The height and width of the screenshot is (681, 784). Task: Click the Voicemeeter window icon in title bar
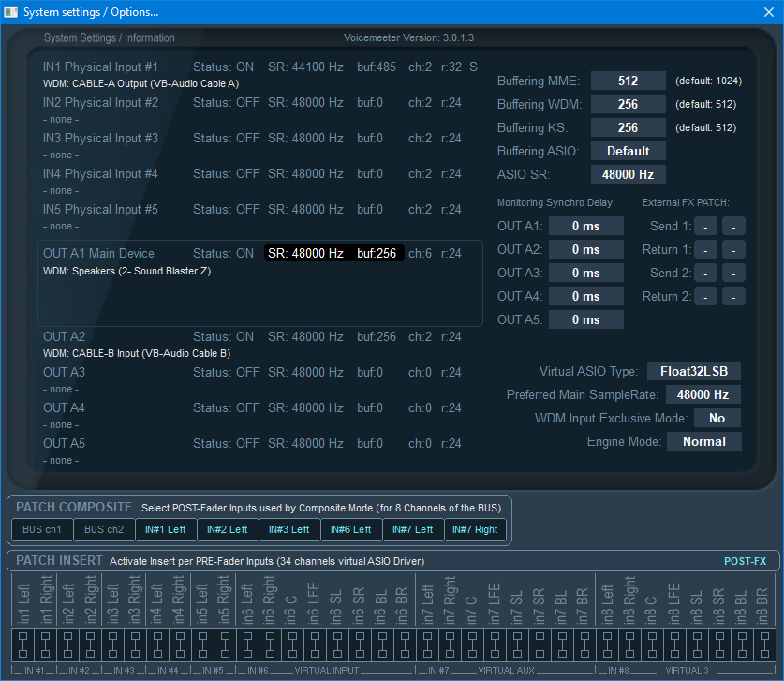coord(10,12)
